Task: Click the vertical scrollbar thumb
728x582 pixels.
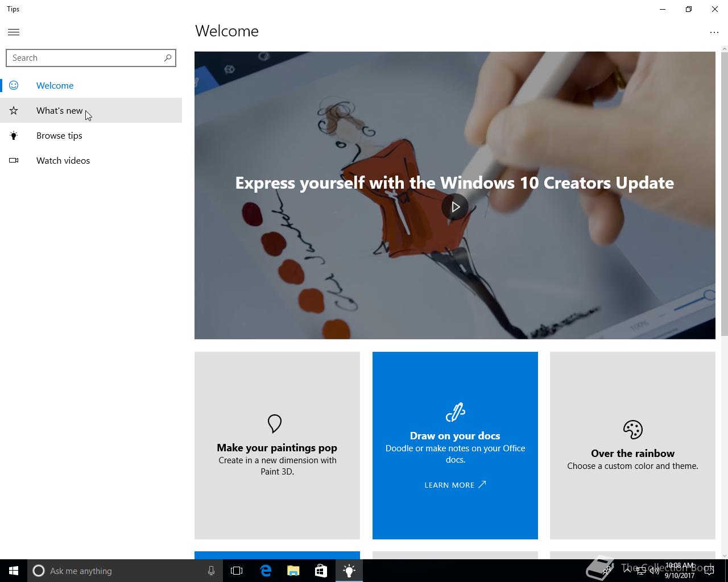Action: pos(724,194)
